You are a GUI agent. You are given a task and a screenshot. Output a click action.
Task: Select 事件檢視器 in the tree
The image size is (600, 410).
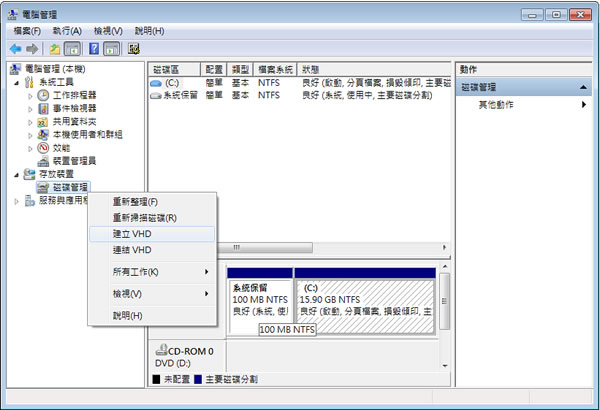[x=74, y=108]
